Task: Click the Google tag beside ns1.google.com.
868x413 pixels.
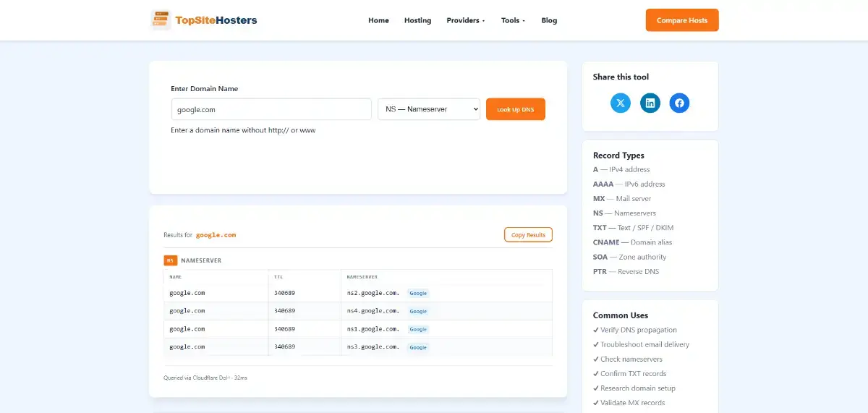Action: tap(418, 329)
